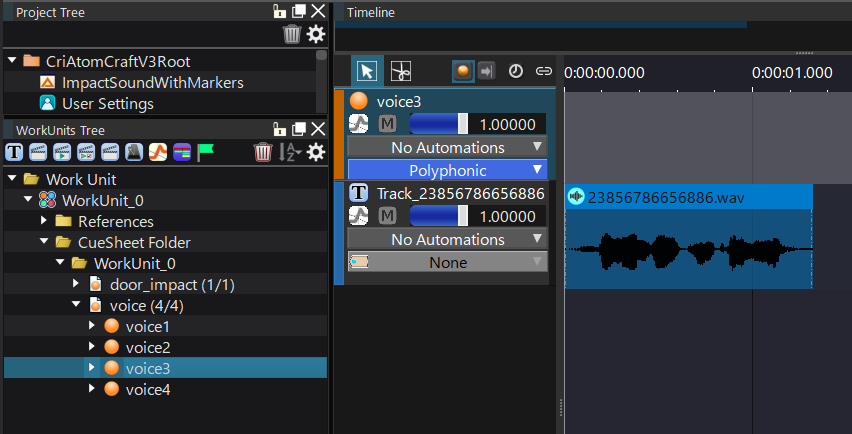Image resolution: width=852 pixels, height=434 pixels.
Task: Mute the voice3 cue with M button
Action: (387, 124)
